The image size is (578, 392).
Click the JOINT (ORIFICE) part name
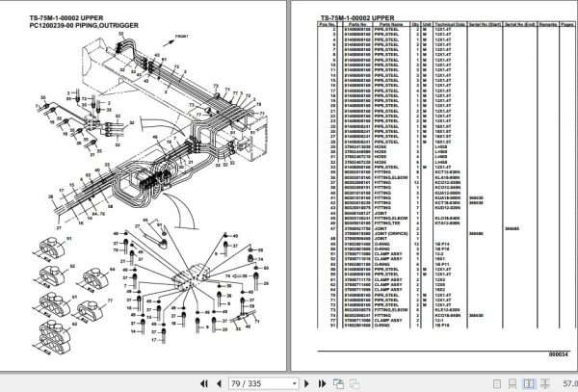(x=391, y=234)
